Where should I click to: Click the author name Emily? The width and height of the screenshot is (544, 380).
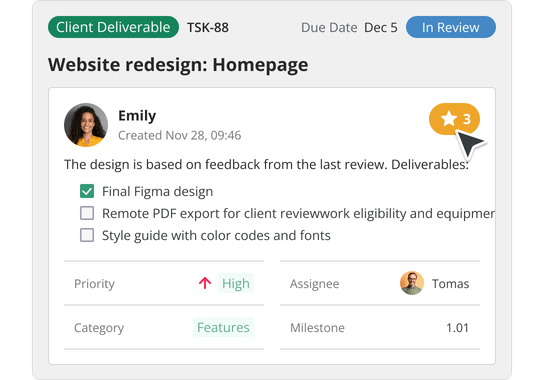(137, 116)
